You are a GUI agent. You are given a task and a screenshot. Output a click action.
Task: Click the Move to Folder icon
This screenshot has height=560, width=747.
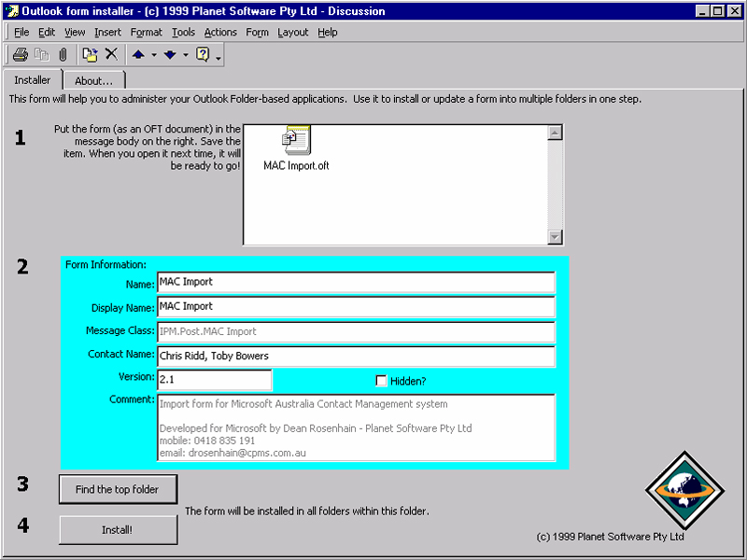click(x=90, y=54)
